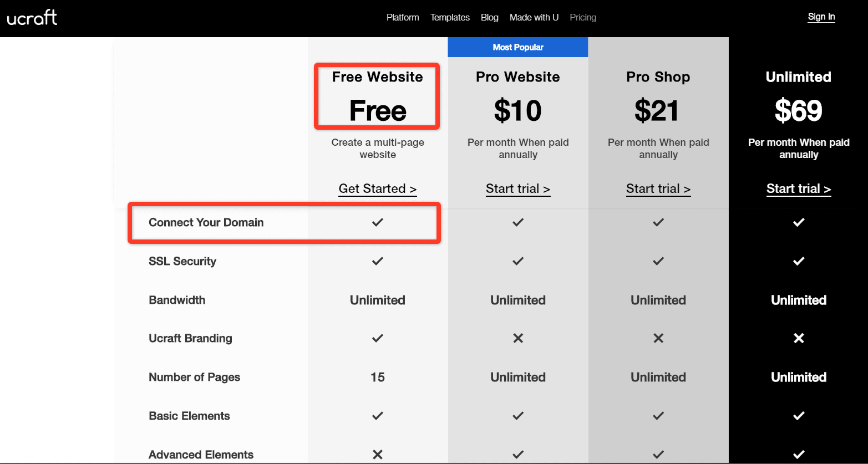
Task: Click Get Started under Free Website
Action: [378, 189]
